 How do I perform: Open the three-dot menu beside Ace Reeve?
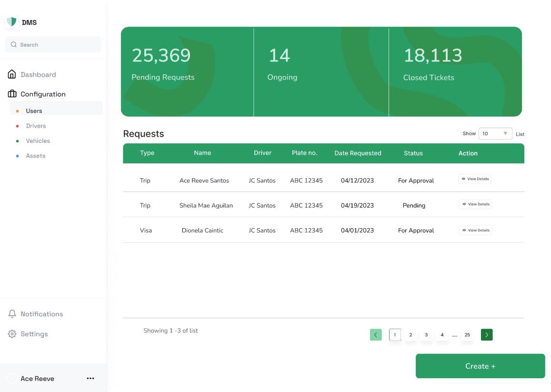(90, 378)
